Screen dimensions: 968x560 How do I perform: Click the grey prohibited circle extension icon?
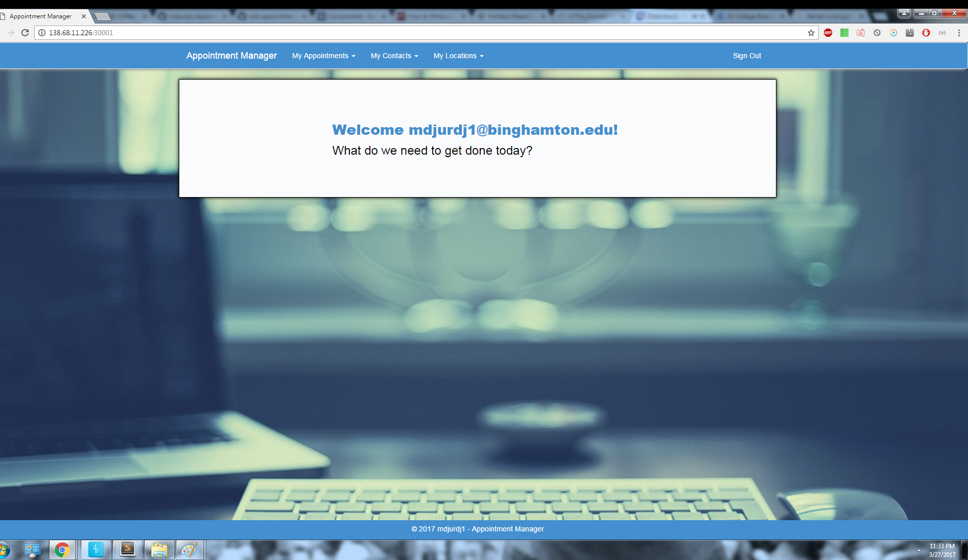point(877,33)
